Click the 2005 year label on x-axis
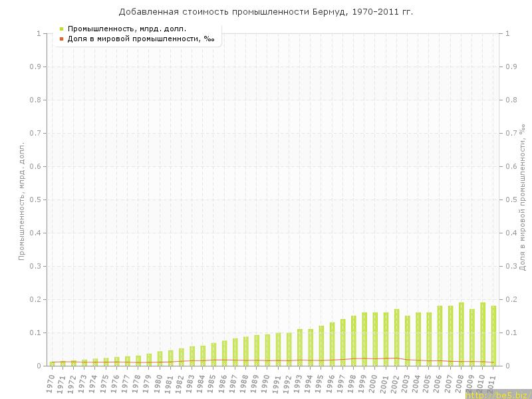The width and height of the screenshot is (532, 399). (428, 384)
